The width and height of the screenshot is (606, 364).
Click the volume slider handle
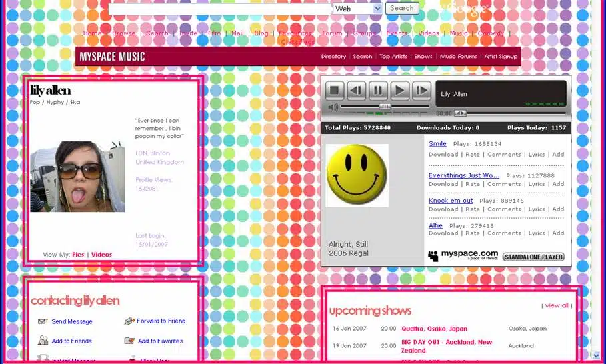[x=385, y=107]
